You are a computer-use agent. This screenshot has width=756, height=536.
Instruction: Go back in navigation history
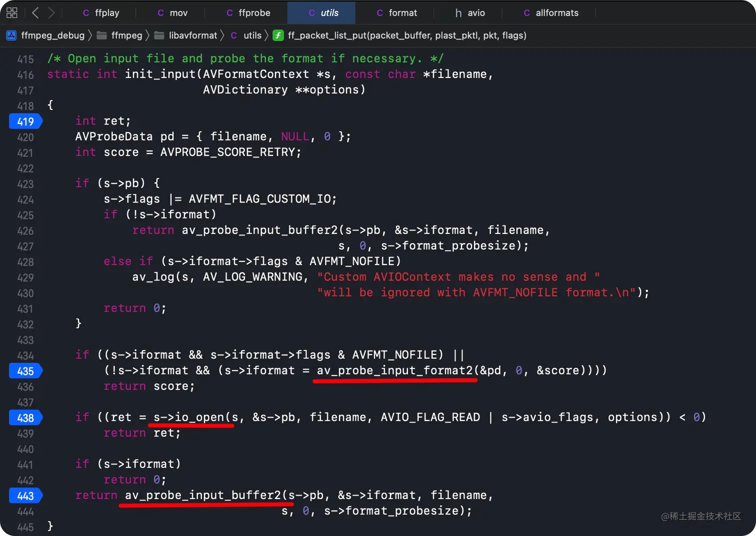pos(35,12)
